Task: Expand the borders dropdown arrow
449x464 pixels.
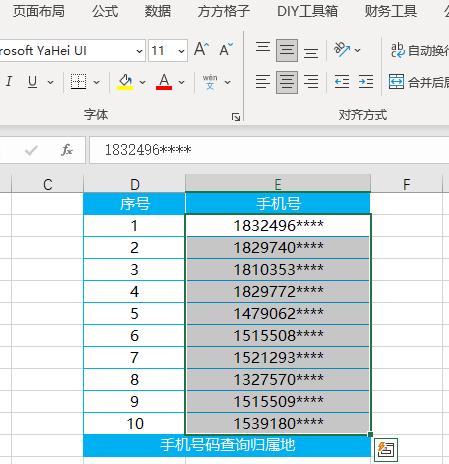Action: pos(96,82)
